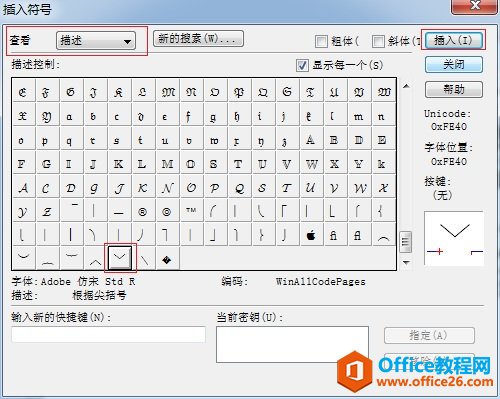Screen dimensions: 500x399
Task: Focus the 输入新的快捷键(N) input field
Action: pyautogui.click(x=108, y=334)
